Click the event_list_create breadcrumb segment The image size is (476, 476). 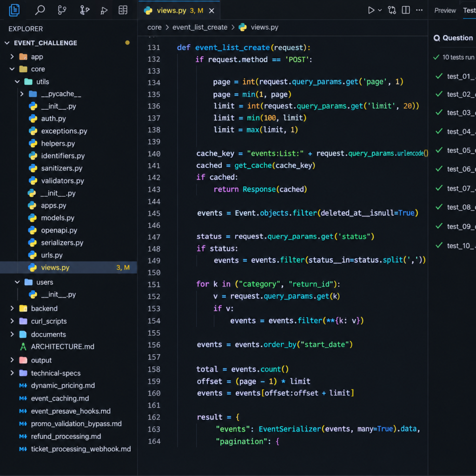[200, 27]
